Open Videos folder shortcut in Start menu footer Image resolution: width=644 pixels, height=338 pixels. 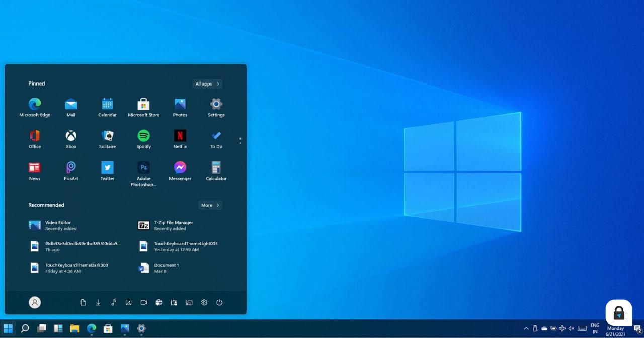144,302
